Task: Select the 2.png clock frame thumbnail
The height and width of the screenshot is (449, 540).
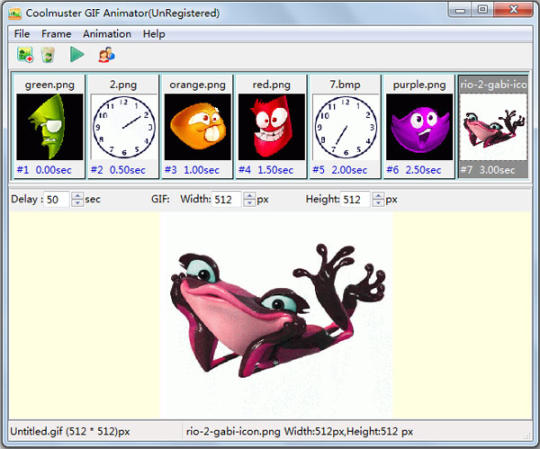Action: (123, 127)
